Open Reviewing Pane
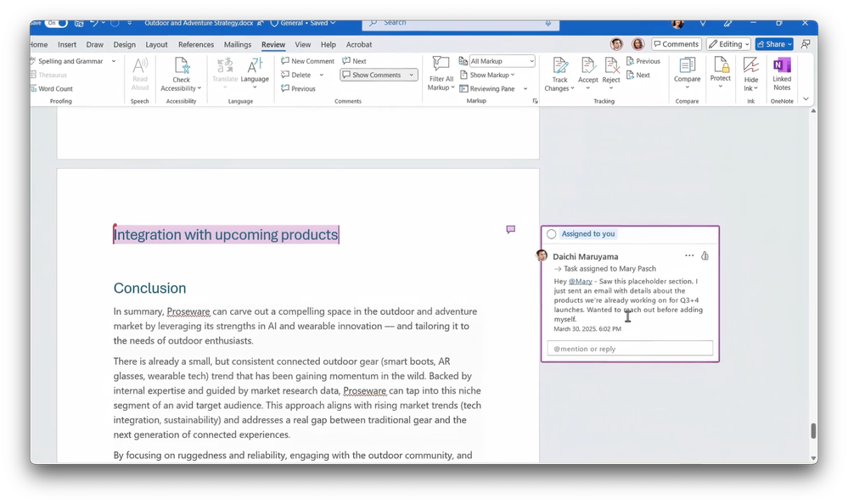This screenshot has height=504, width=848. click(487, 89)
